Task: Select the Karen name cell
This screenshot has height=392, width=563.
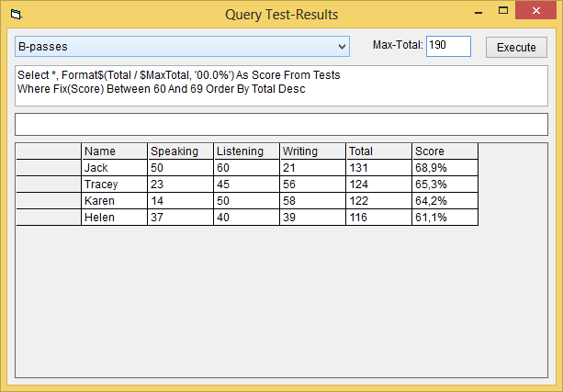Action: (x=115, y=201)
